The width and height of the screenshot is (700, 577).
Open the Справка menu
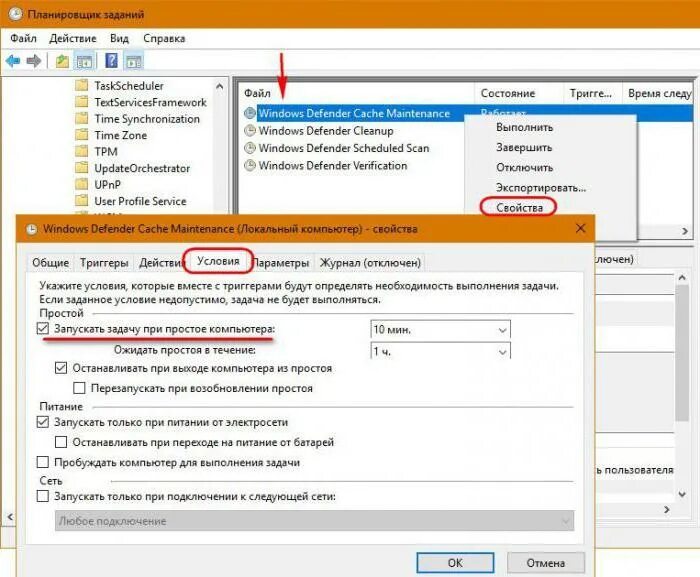pyautogui.click(x=164, y=38)
